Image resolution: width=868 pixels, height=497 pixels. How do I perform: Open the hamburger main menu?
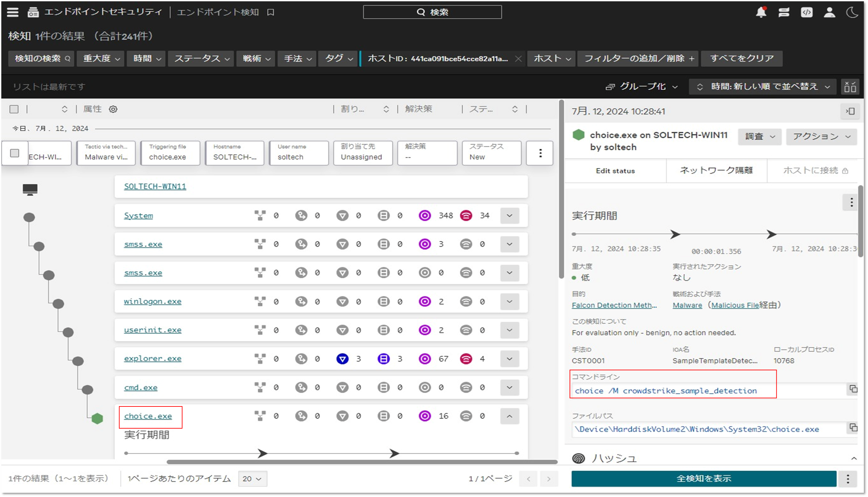(x=13, y=12)
